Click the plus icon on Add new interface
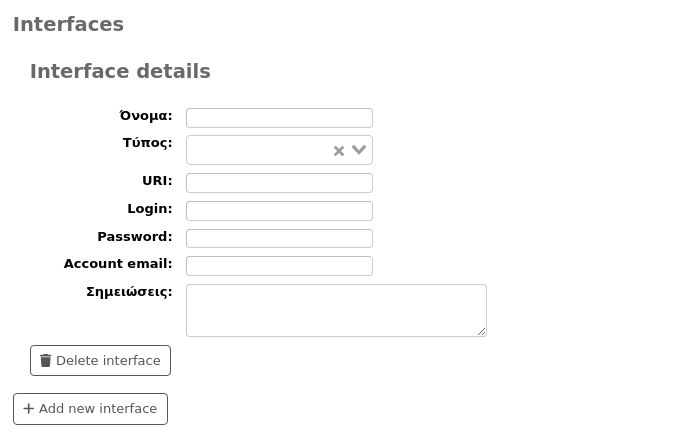 [28, 409]
